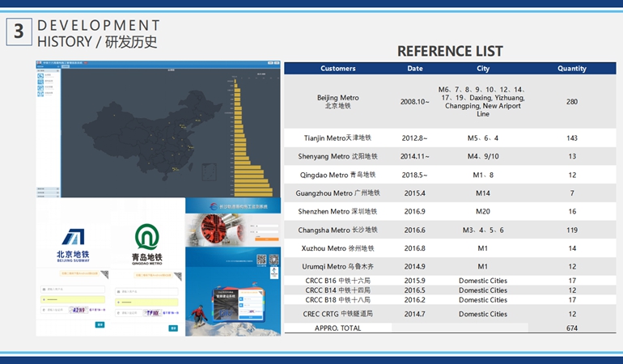Click the app logo in the map window title bar
This screenshot has height=364, width=623.
pos(39,63)
